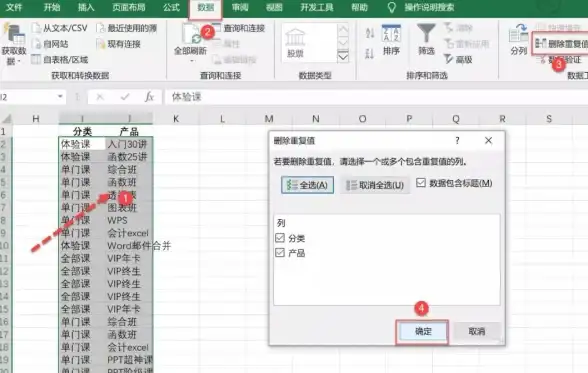Click the 自网站 import icon
The height and width of the screenshot is (373, 588).
pyautogui.click(x=36, y=44)
